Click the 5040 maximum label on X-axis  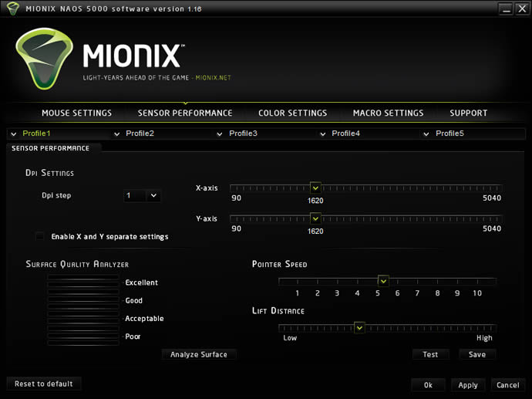[492, 198]
